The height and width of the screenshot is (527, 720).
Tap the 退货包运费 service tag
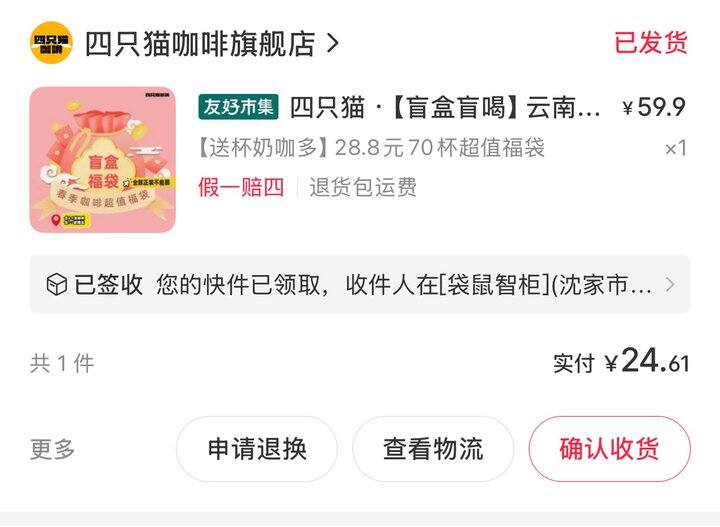click(363, 187)
